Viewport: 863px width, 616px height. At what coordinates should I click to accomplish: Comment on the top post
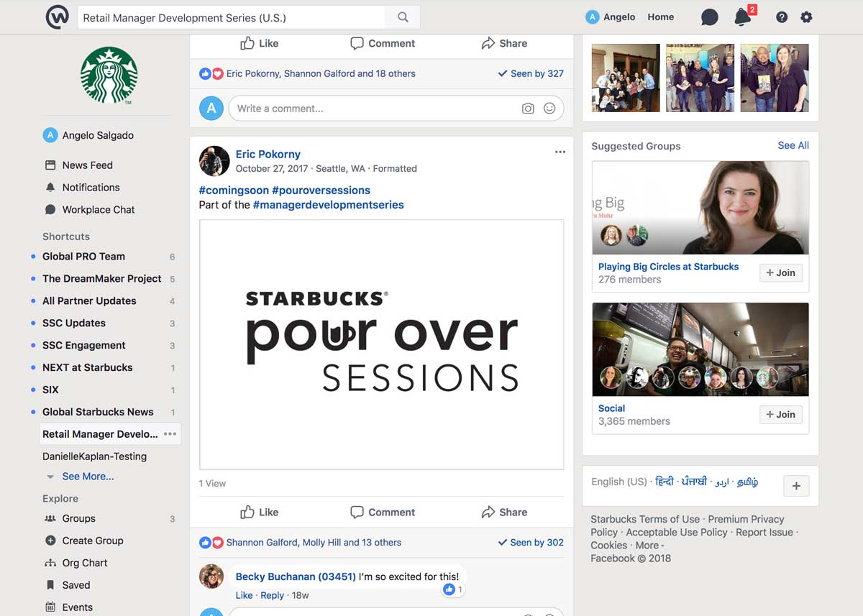(x=383, y=43)
